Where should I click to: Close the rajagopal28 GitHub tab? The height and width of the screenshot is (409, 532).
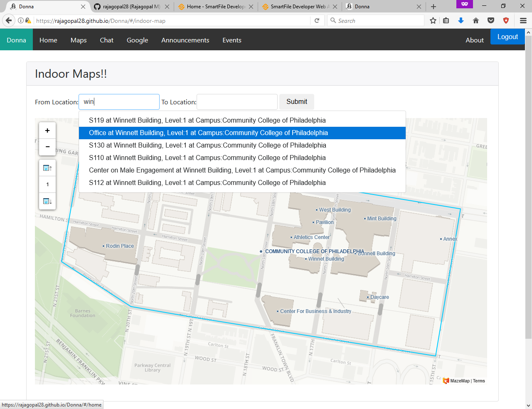point(167,7)
